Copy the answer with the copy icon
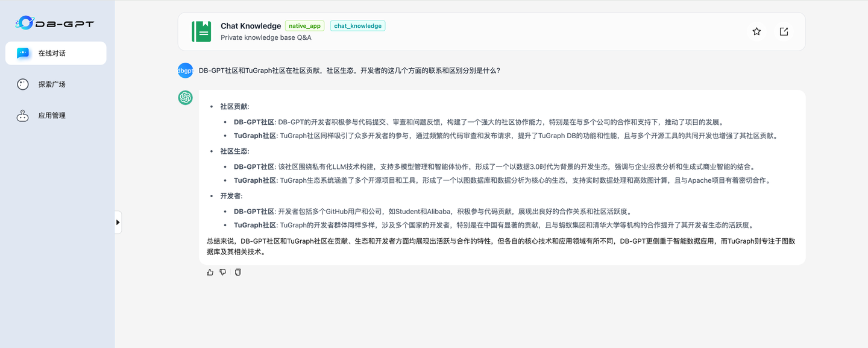The image size is (868, 348). [x=237, y=272]
